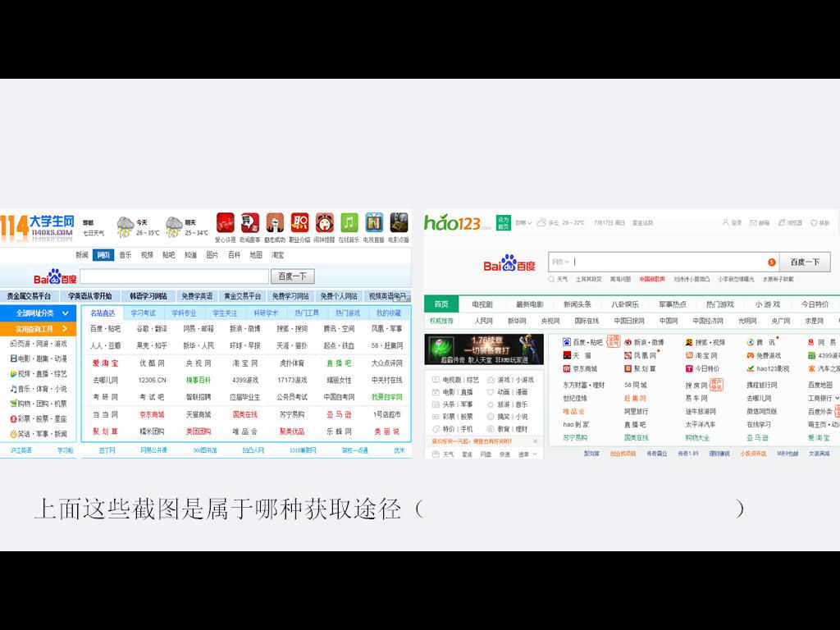Select the 最新电影 tab on hao123
Viewport: 840px width, 630px height.
(x=529, y=304)
